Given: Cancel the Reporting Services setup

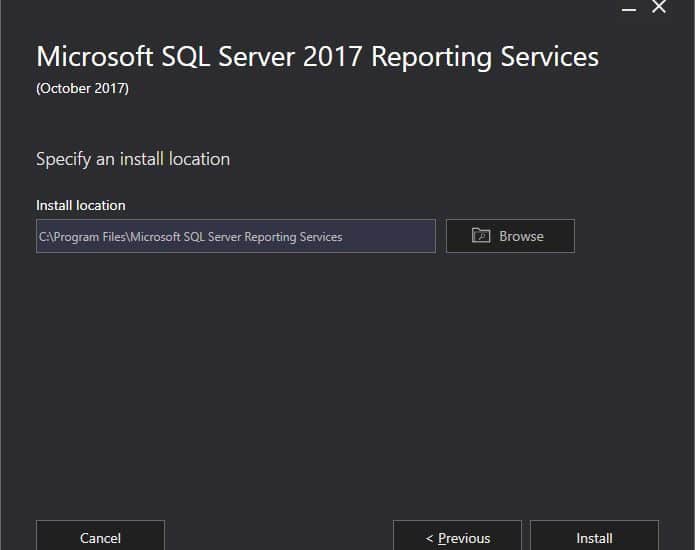Looking at the screenshot, I should coord(100,535).
